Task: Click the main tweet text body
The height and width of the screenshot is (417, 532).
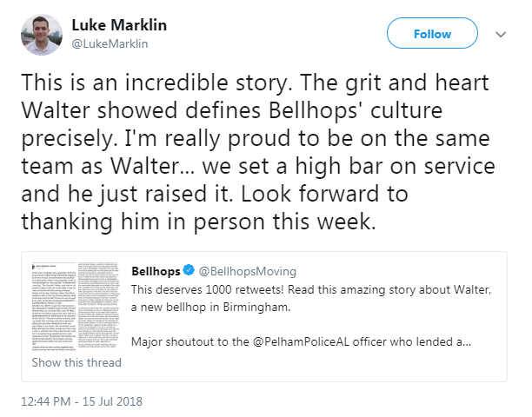Action: tap(258, 152)
